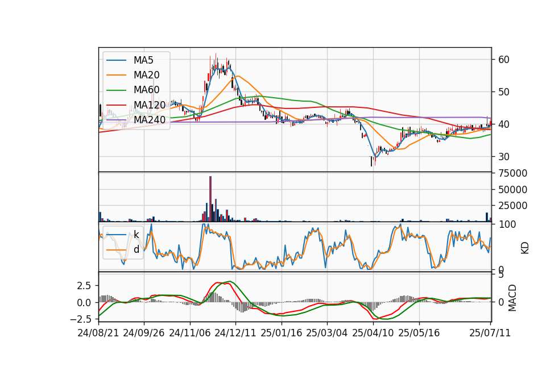The image size is (546, 392).
Task: Click the date label 25/07/11
Action: point(490,333)
